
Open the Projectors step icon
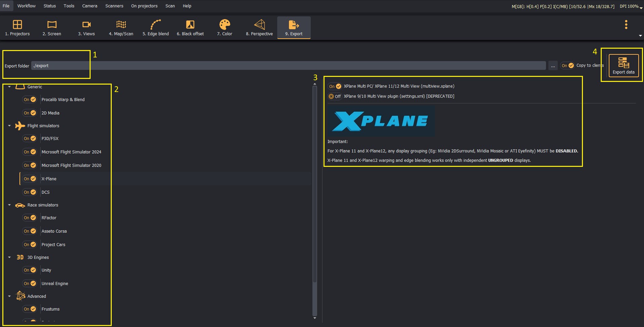click(x=17, y=25)
